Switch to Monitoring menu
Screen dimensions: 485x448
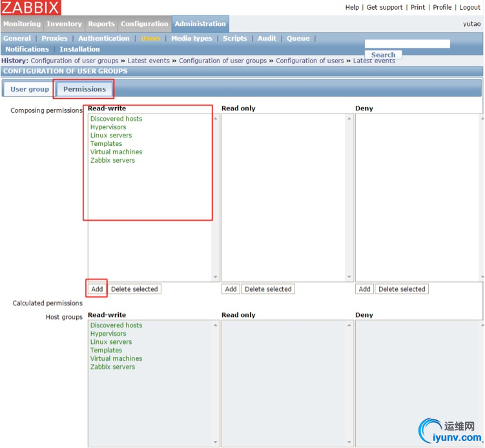pyautogui.click(x=22, y=24)
